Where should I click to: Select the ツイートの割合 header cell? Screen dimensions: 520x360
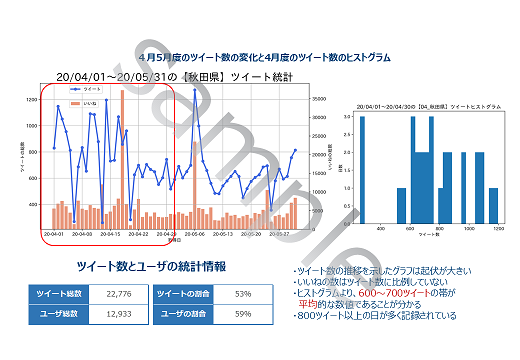[183, 294]
